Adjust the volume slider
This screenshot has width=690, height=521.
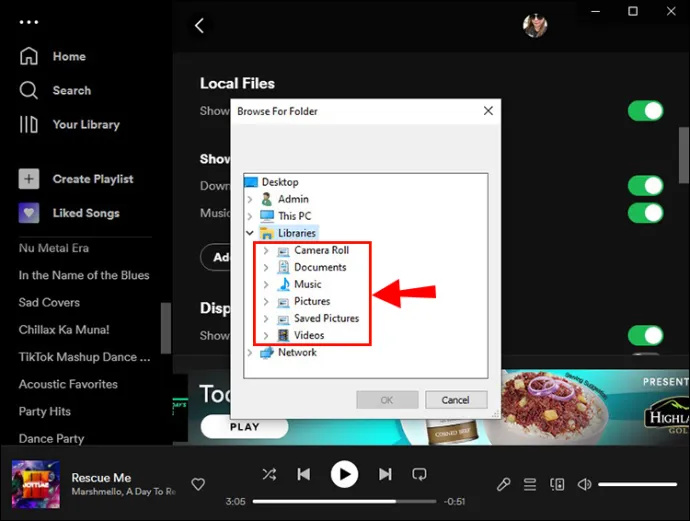tap(637, 484)
